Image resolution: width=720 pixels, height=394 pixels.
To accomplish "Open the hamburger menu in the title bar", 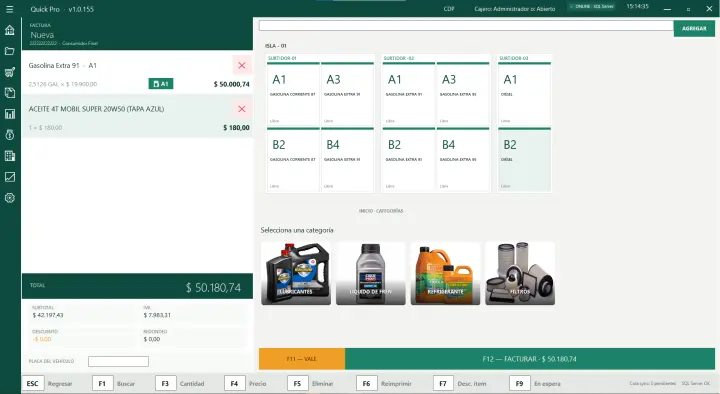I will (x=9, y=9).
